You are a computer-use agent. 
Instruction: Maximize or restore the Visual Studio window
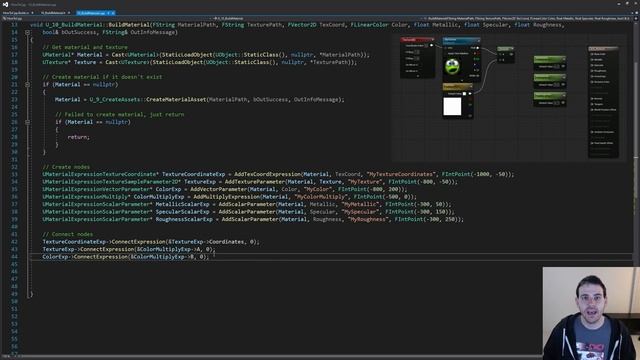pos(627,4)
